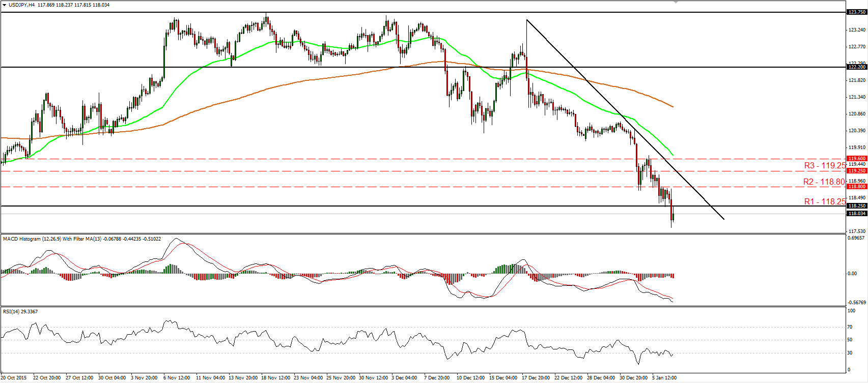Click the small triangle before the USDJPY,H4 title
The image size is (868, 383).
coord(4,5)
